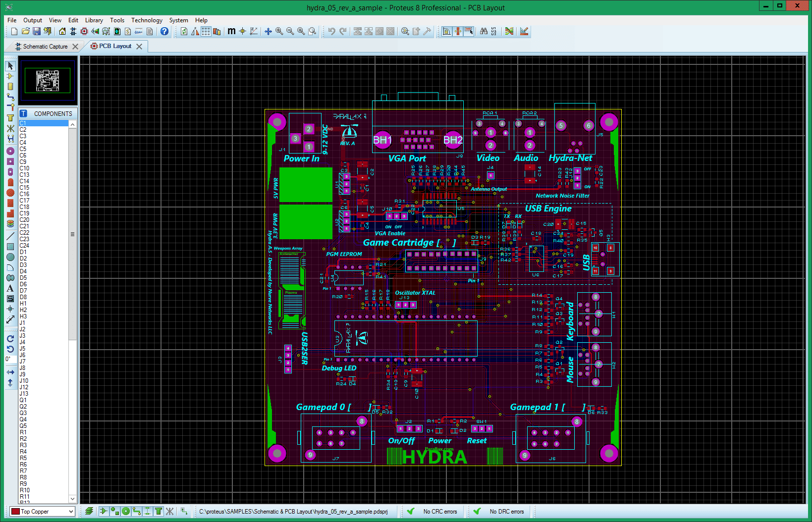Select the dimension measure tool
Viewport: 812px width, 522px height.
(x=10, y=319)
